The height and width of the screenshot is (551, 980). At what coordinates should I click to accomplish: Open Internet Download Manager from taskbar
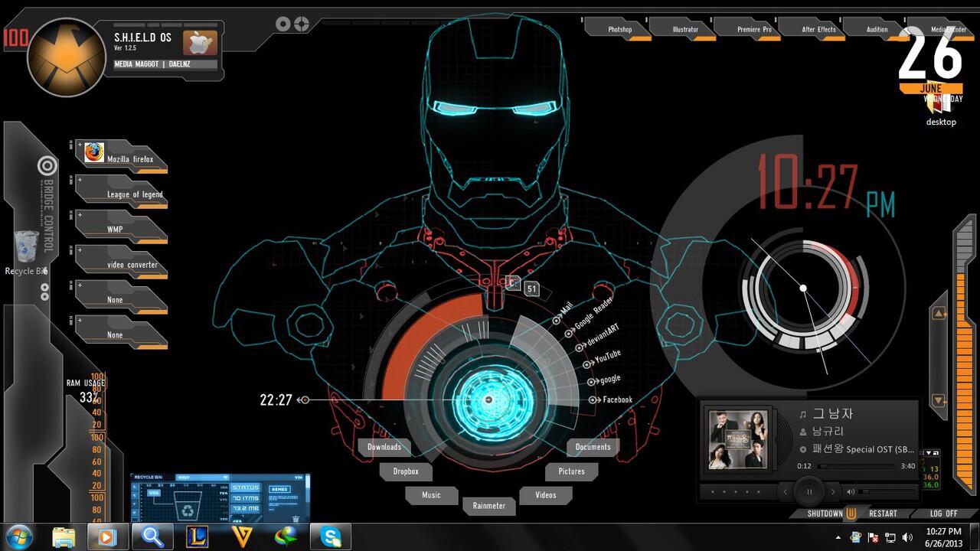tap(286, 537)
